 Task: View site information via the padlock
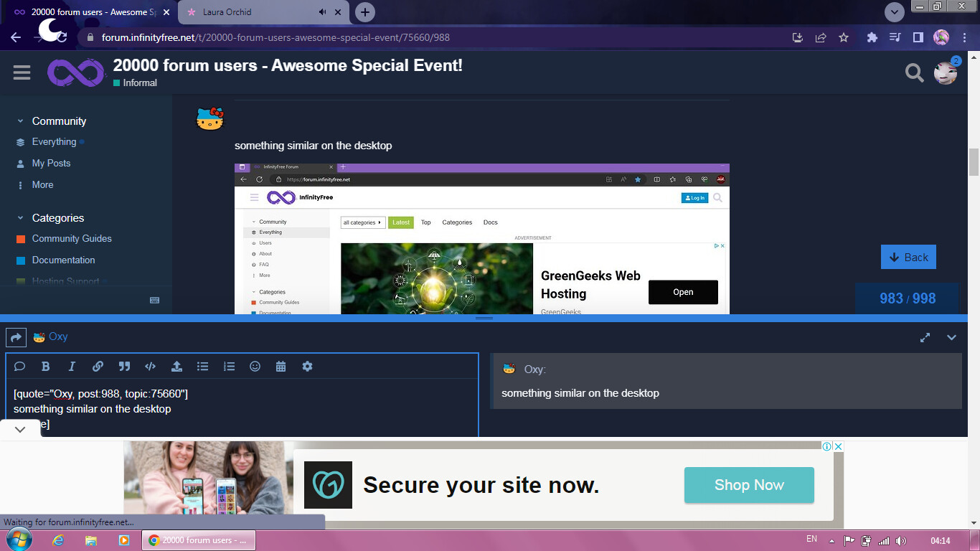(90, 37)
